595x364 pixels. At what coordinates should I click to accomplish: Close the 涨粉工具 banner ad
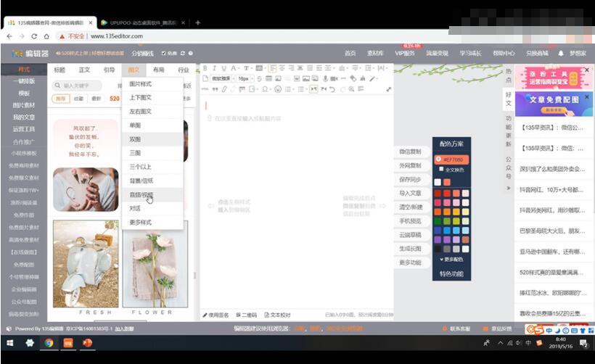tap(586, 70)
